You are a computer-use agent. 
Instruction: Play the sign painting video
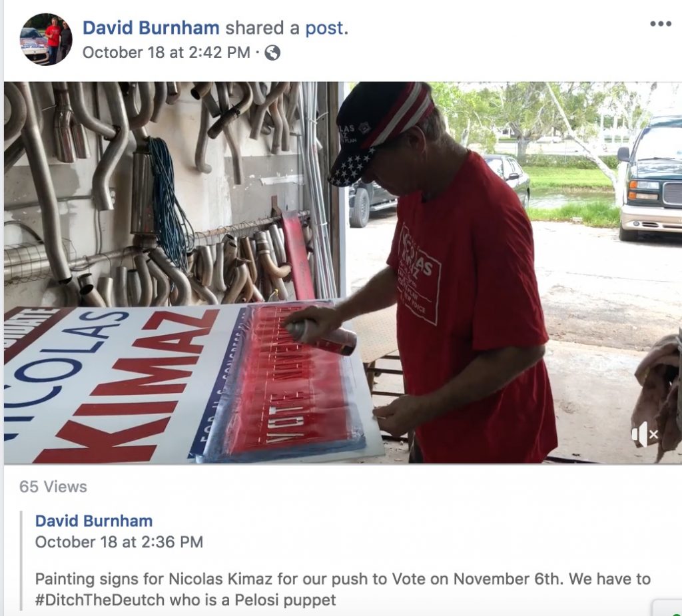click(343, 273)
